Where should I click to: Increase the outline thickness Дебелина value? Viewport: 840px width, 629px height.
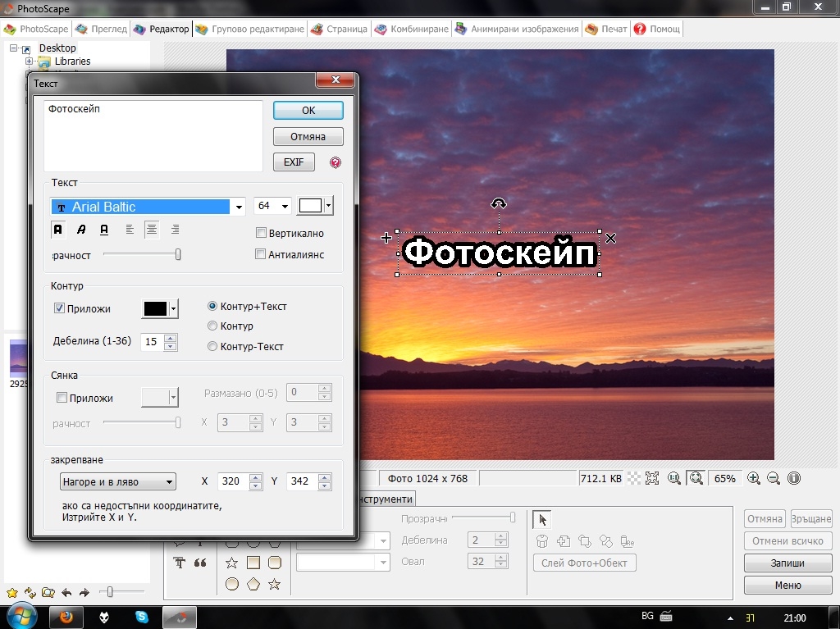(171, 338)
